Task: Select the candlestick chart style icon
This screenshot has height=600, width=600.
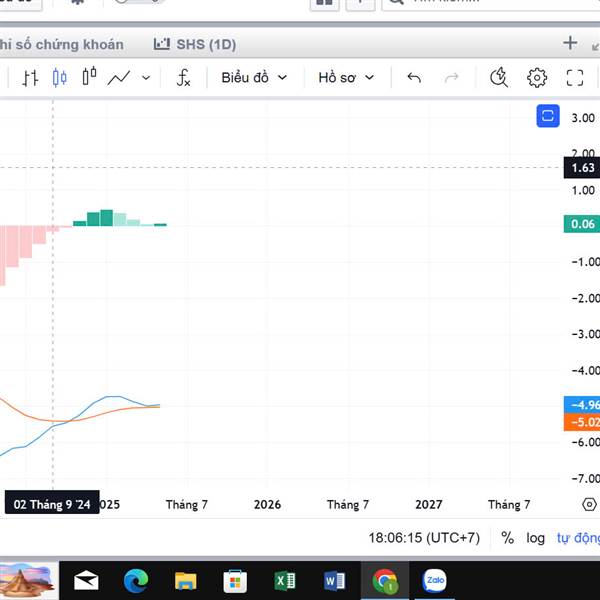Action: (x=59, y=78)
